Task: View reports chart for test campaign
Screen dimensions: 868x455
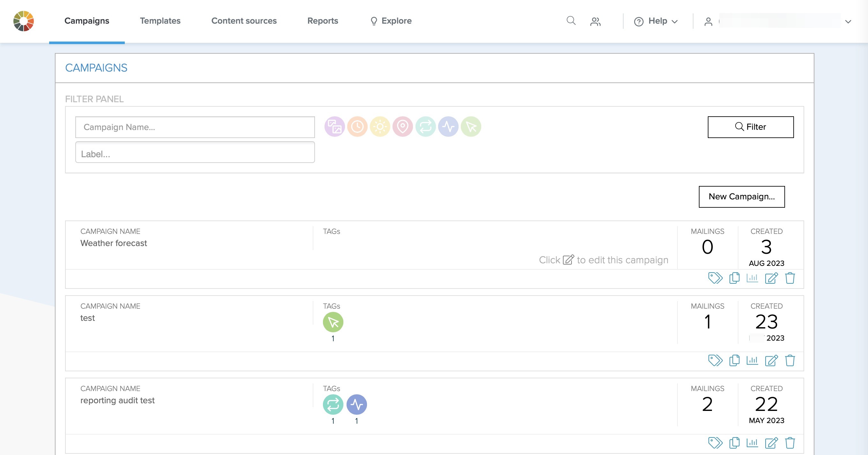Action: [x=752, y=360]
